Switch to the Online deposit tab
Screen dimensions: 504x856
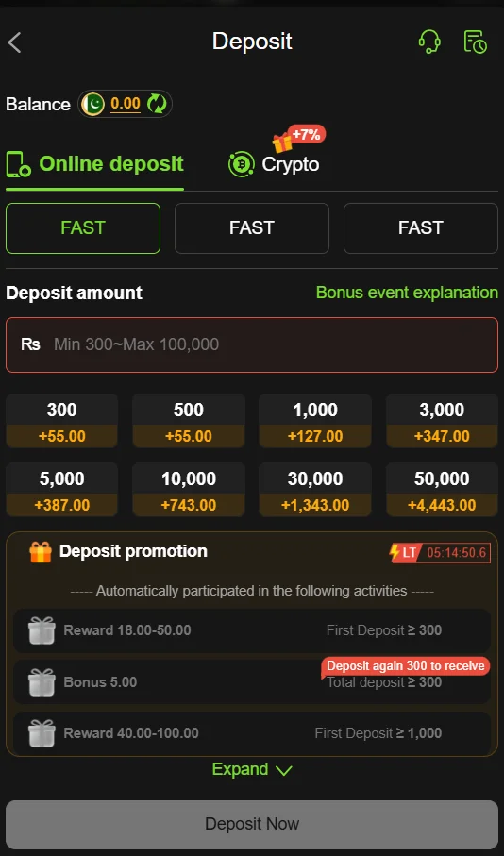[95, 164]
